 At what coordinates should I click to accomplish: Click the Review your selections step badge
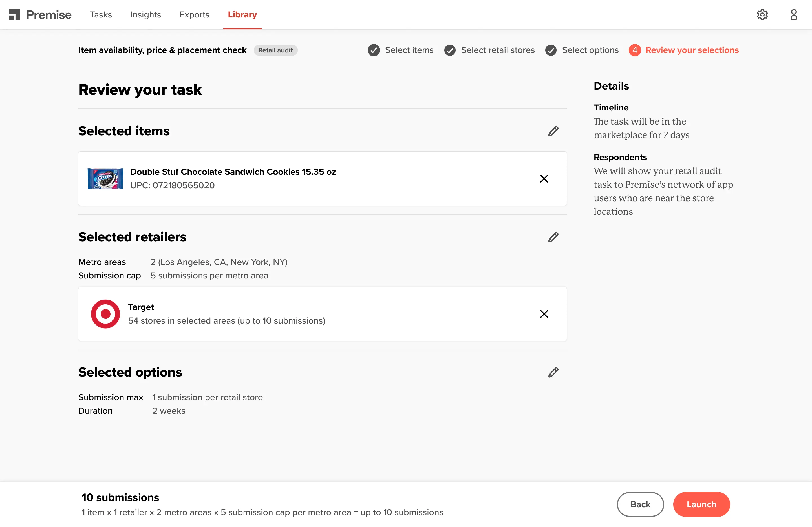[x=635, y=50]
